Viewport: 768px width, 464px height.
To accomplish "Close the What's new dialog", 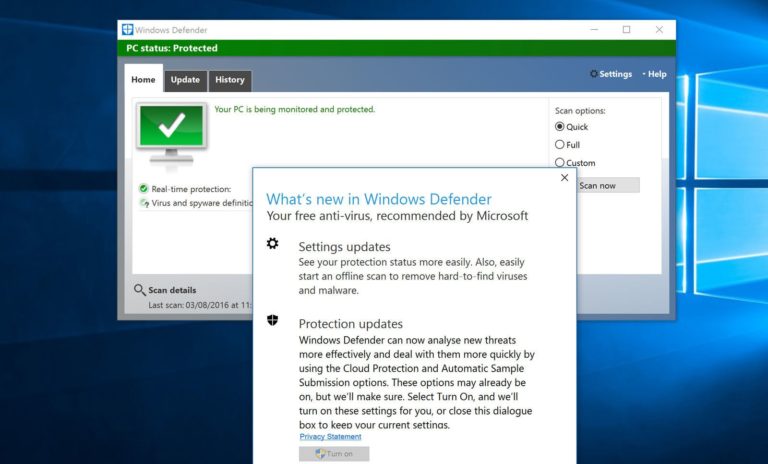I will tap(564, 178).
